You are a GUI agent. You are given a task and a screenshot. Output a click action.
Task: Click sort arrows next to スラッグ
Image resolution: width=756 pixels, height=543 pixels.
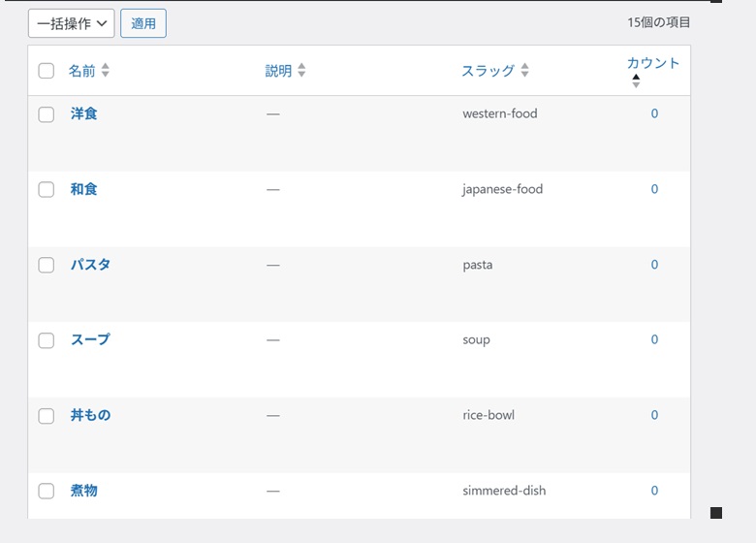pyautogui.click(x=525, y=71)
